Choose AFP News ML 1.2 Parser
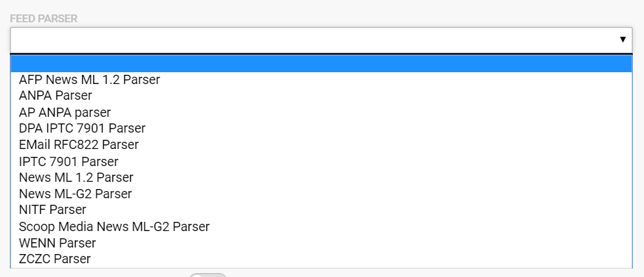 tap(90, 79)
